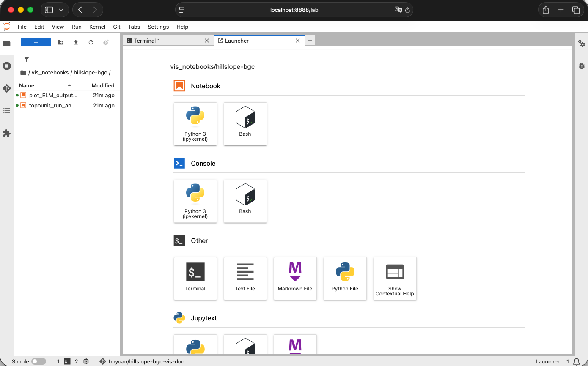
Task: Open the Table of Contents panel
Action: pyautogui.click(x=7, y=111)
